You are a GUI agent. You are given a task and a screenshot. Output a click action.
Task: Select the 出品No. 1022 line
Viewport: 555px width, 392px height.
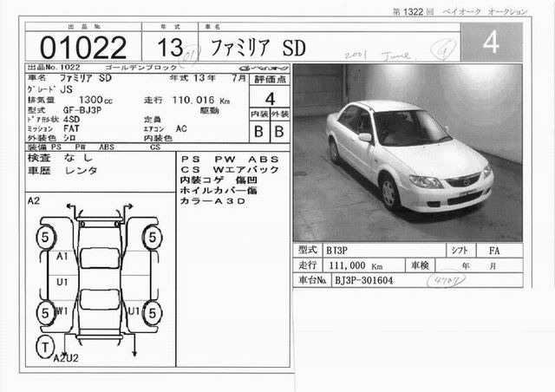pos(54,68)
